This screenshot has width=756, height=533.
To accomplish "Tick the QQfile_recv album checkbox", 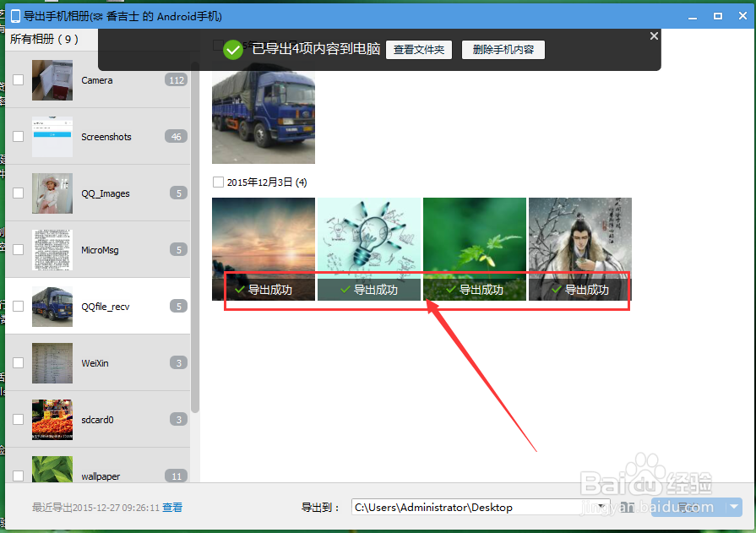I will 18,307.
